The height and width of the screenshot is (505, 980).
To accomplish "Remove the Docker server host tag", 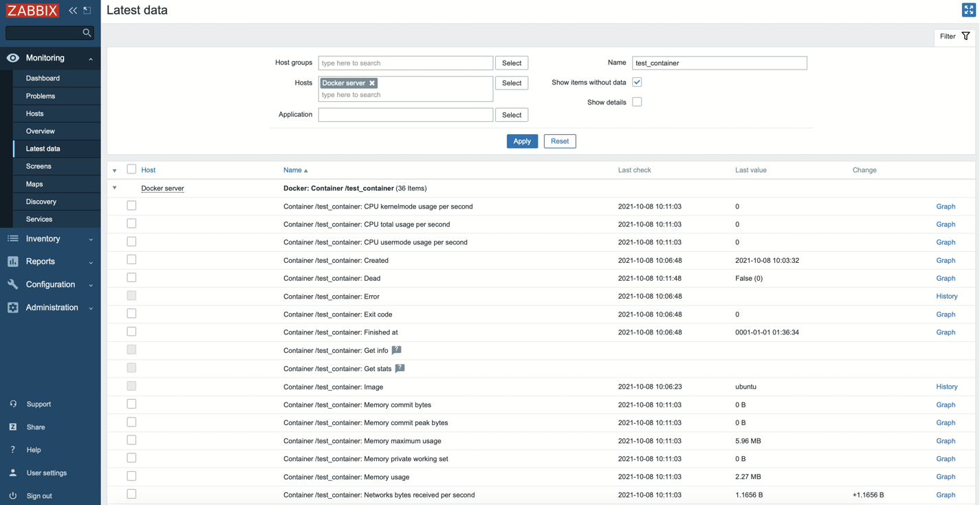I will coord(372,83).
